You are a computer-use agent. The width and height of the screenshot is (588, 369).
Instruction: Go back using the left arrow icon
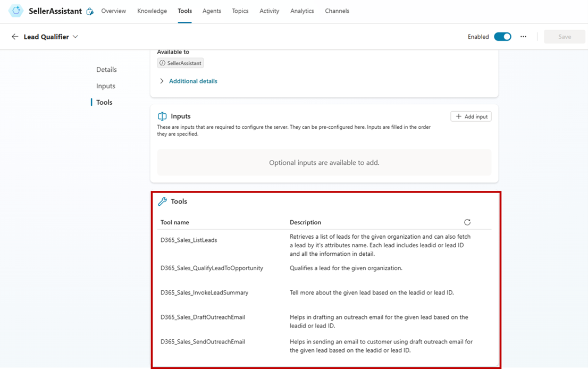(x=15, y=37)
